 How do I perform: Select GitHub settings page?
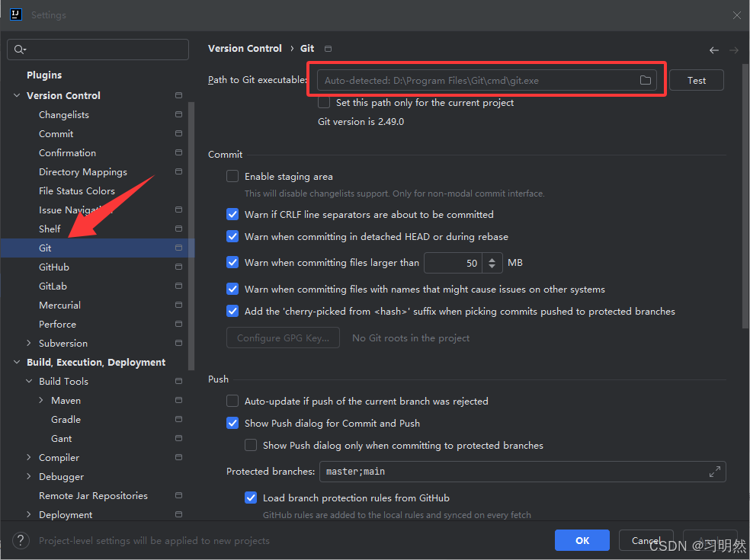pyautogui.click(x=54, y=267)
